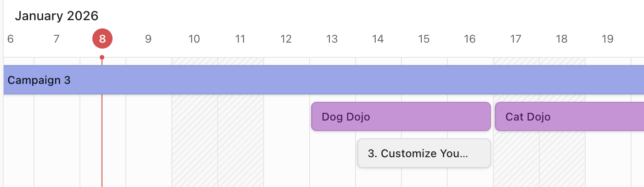Select date 13 in the header
This screenshot has width=644, height=187.
click(332, 39)
